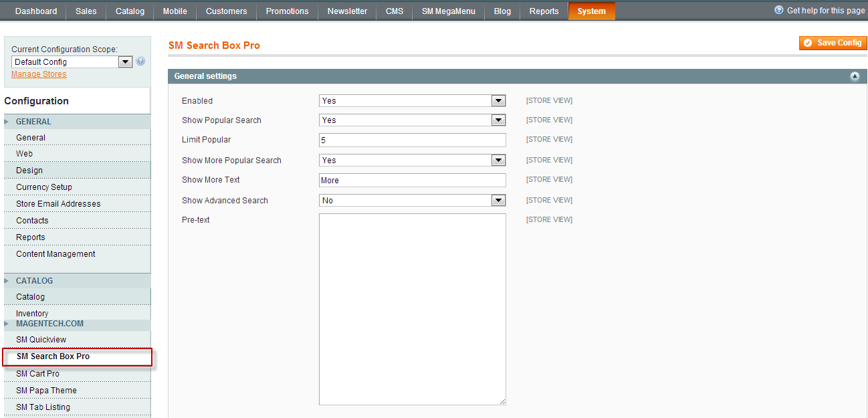Image resolution: width=868 pixels, height=418 pixels.
Task: Open SM Tab Listing configuration tab
Action: (77, 407)
